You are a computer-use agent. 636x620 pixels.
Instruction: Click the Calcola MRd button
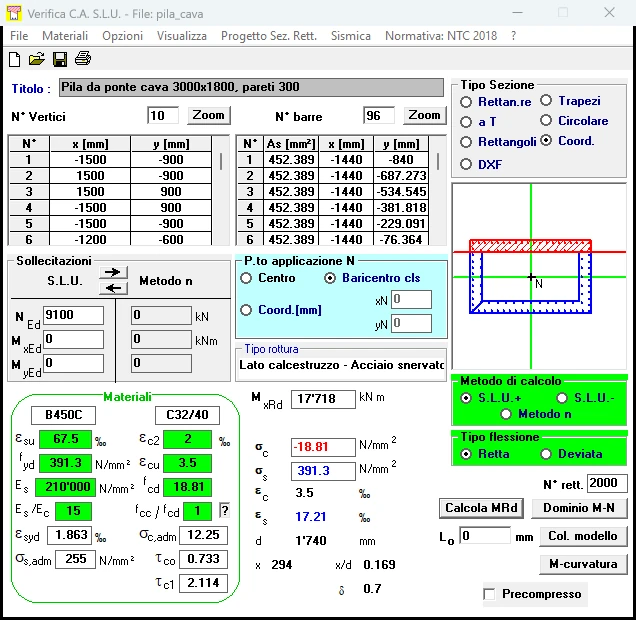[x=481, y=508]
